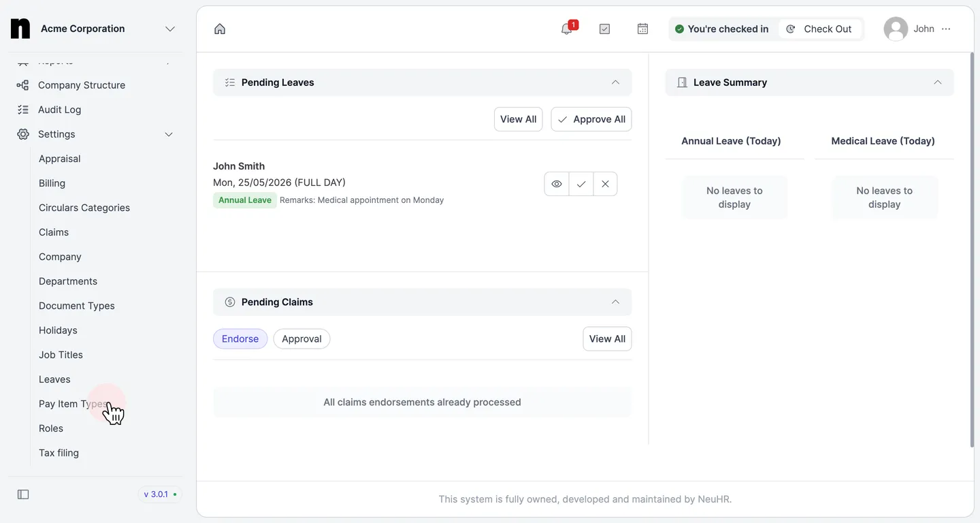Click the "Remarks: Medical appointment on Monday" text

(361, 200)
